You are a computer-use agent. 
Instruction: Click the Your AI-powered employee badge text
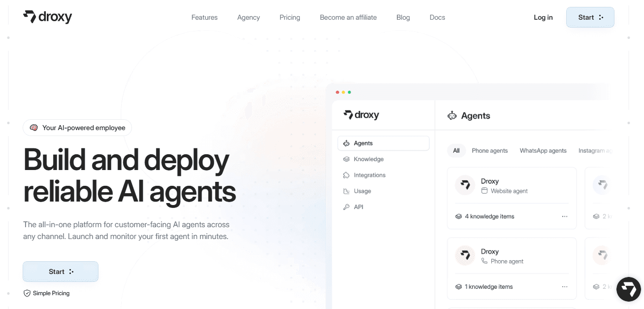click(x=84, y=128)
